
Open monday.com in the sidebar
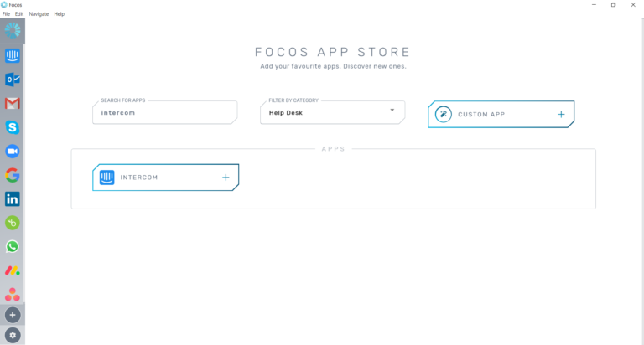(13, 270)
